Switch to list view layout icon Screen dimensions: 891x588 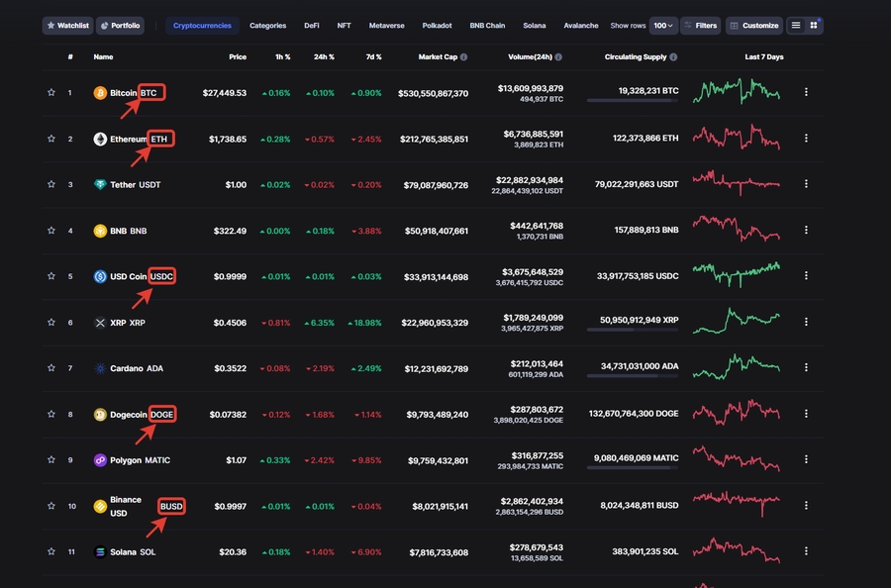796,26
